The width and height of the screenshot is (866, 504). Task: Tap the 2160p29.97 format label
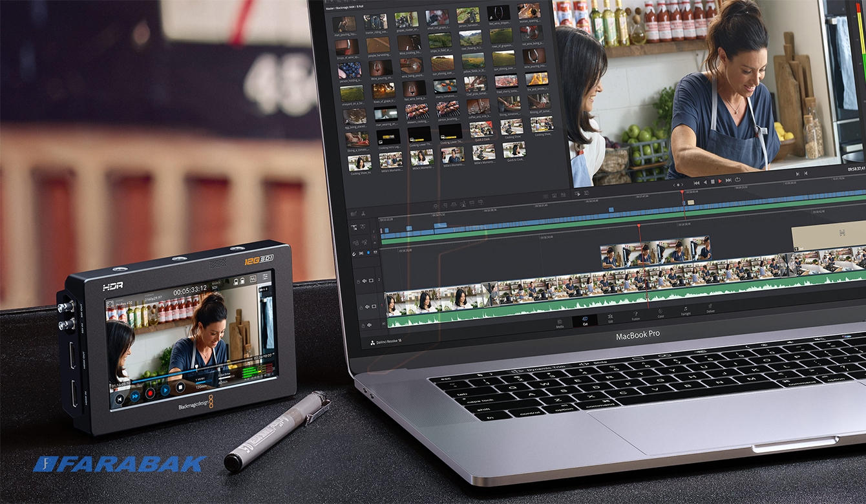pos(153,298)
